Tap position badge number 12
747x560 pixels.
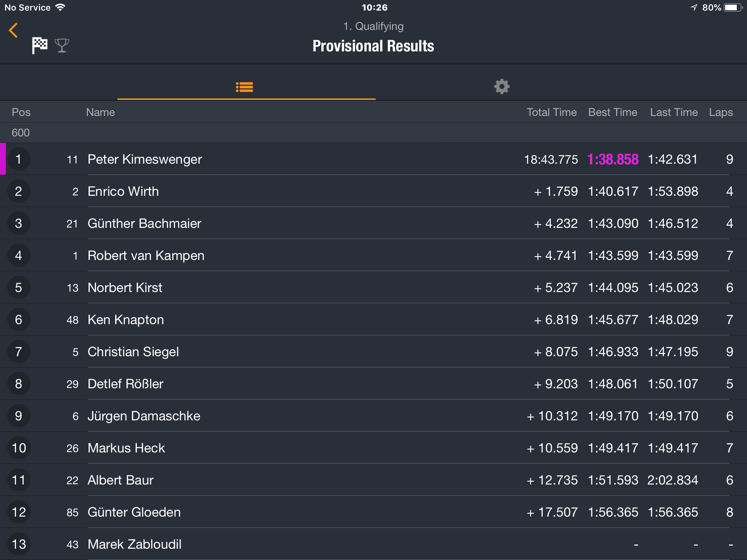19,512
